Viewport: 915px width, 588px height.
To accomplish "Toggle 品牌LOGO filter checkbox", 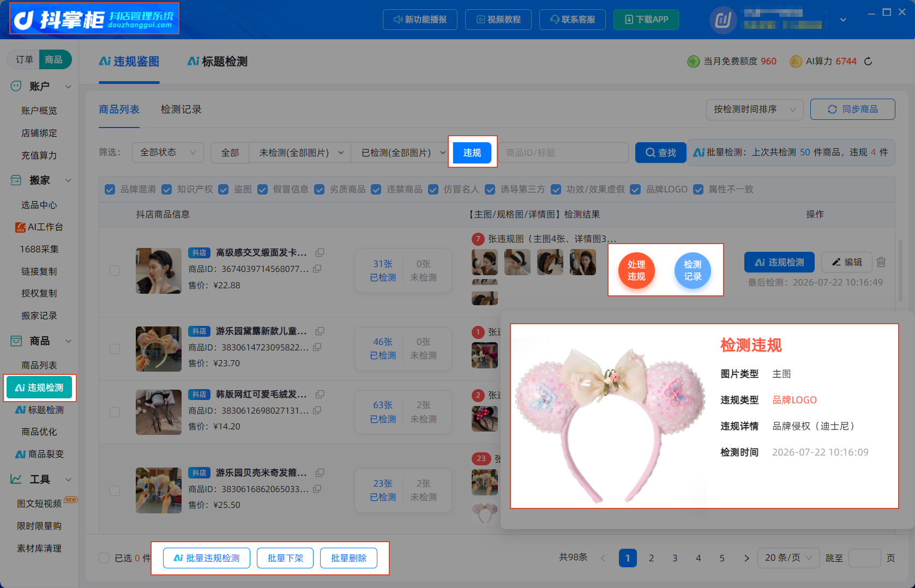I will 635,190.
